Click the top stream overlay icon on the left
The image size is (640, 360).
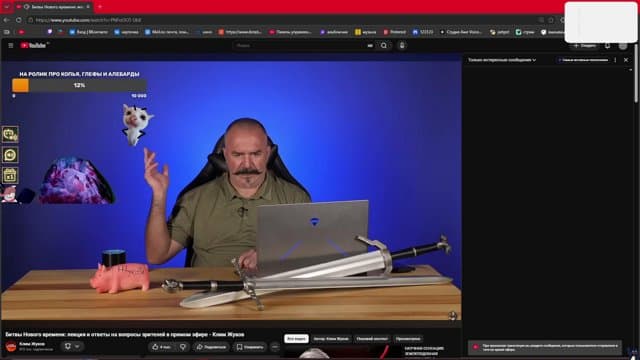[10, 134]
